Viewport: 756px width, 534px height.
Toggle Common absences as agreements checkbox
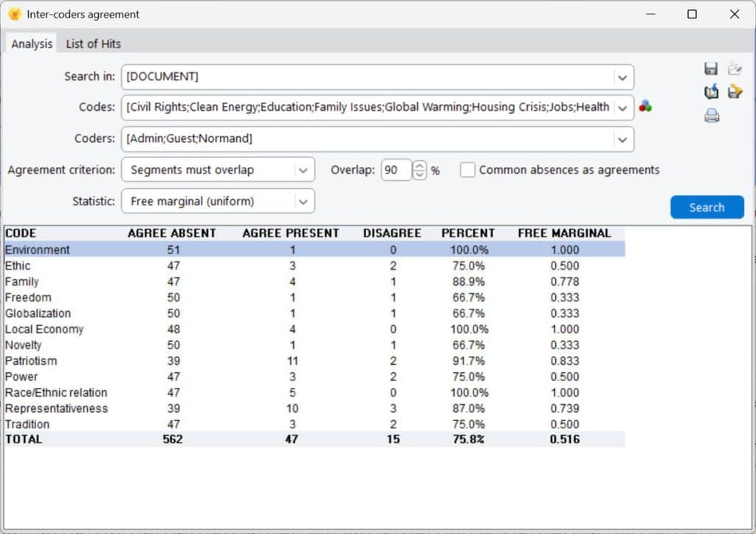[x=467, y=170]
